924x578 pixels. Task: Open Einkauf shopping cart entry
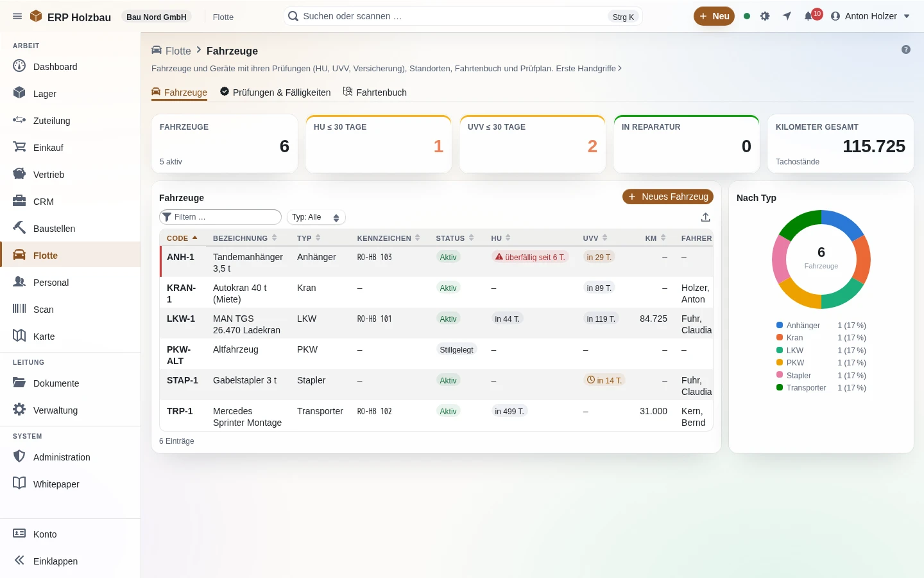pos(71,148)
